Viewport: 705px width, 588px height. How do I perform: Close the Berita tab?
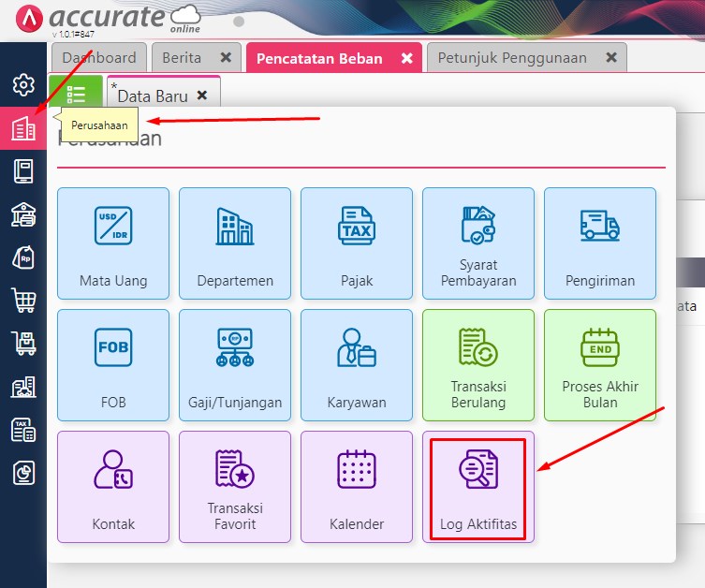pyautogui.click(x=226, y=57)
